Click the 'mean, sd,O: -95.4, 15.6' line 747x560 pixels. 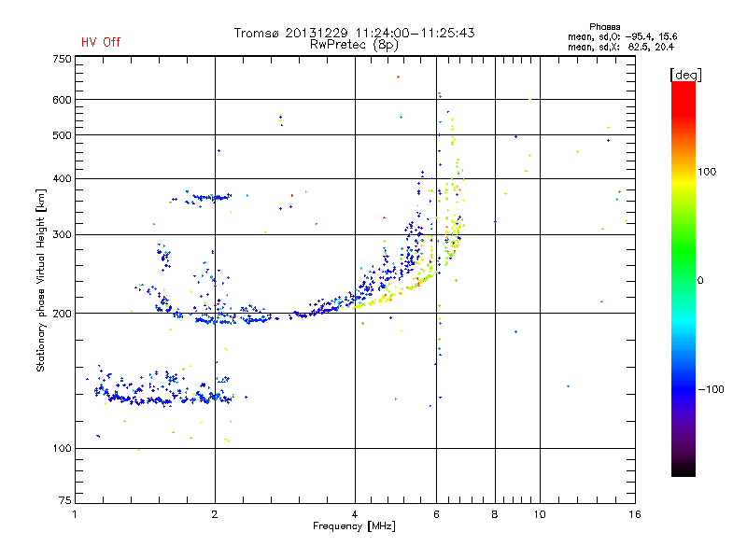[x=622, y=36]
